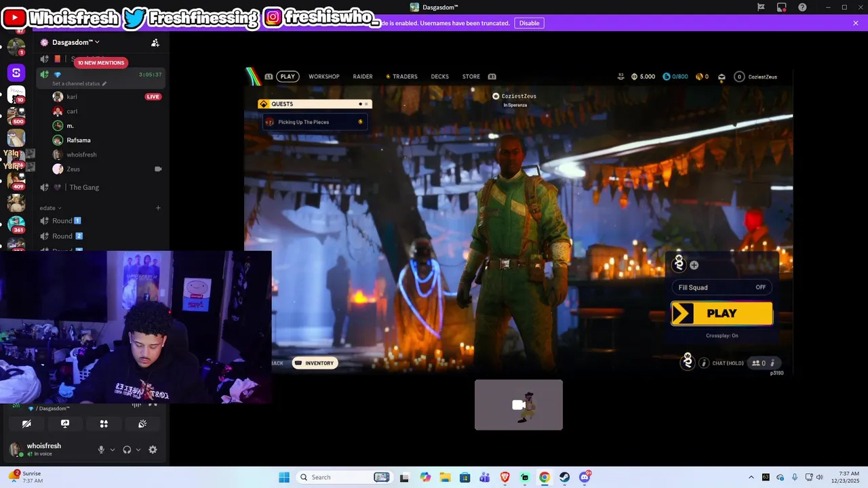Open Brave browser from taskbar
The height and width of the screenshot is (488, 868).
(x=505, y=477)
